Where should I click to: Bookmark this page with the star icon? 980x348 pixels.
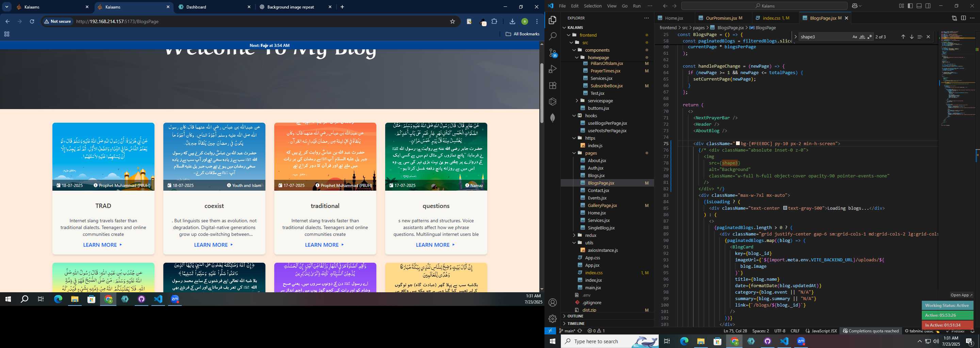point(452,21)
